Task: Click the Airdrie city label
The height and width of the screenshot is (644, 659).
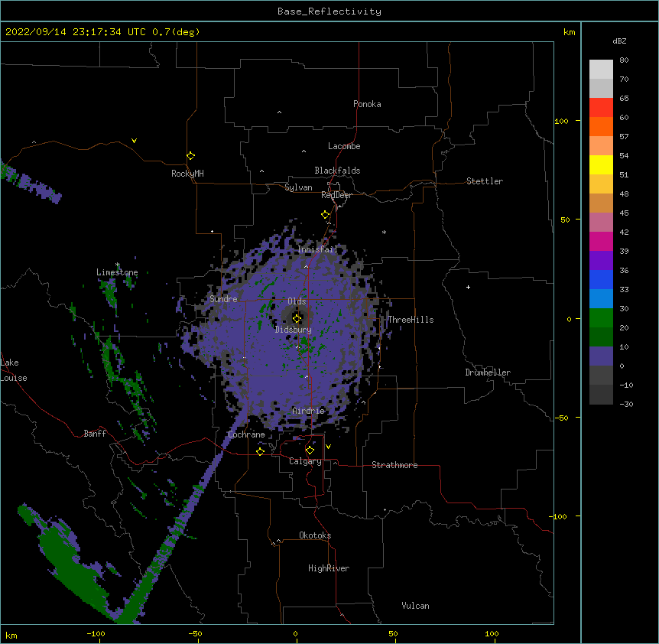Action: click(309, 411)
